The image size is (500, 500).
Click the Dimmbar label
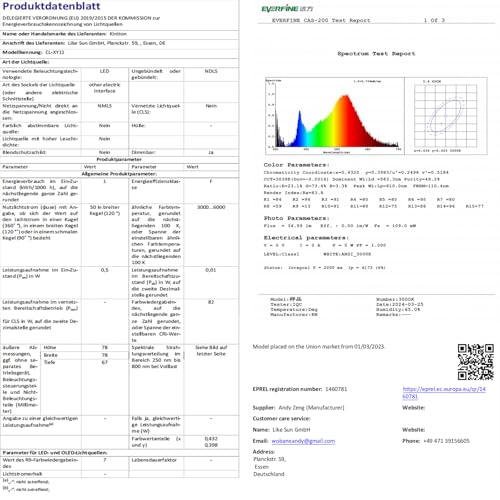point(143,152)
